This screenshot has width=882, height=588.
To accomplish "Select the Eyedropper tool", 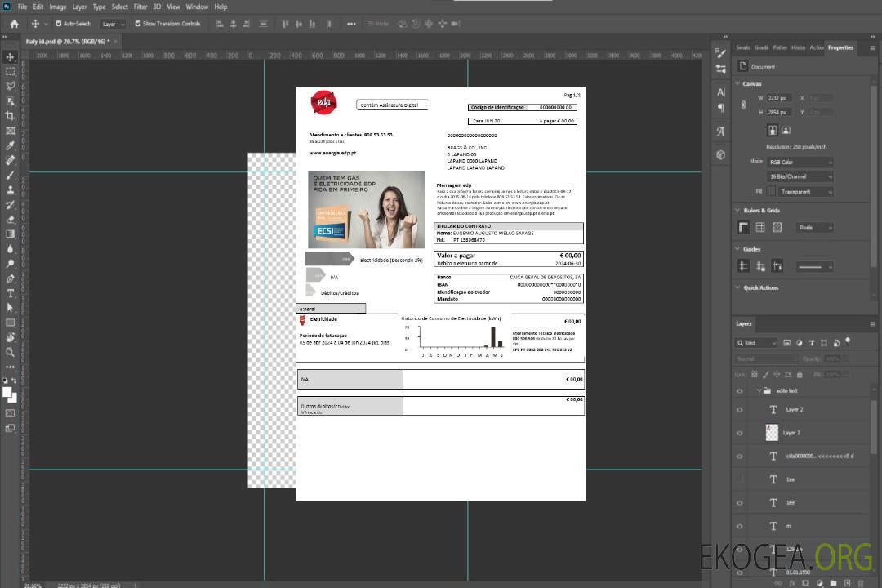I will (10, 145).
